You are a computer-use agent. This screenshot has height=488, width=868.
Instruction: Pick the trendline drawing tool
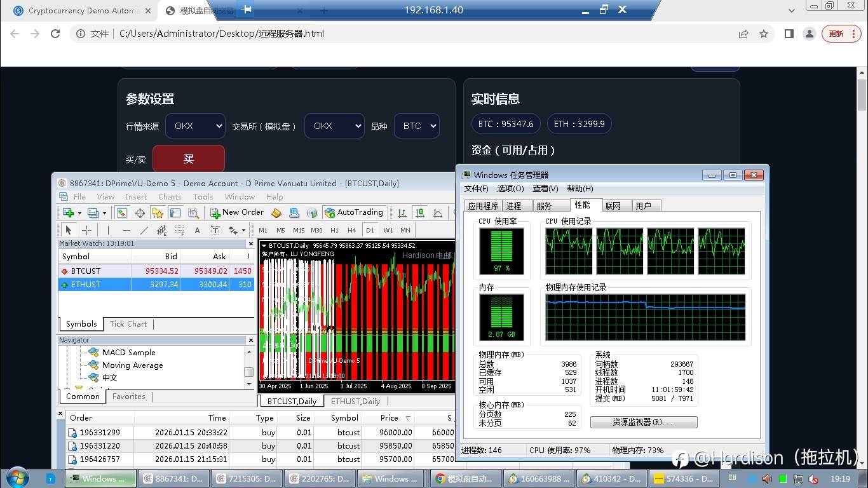(x=144, y=230)
